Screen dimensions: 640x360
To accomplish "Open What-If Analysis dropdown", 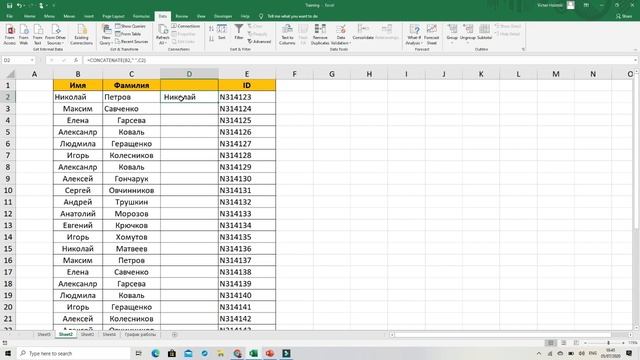I will pos(414,34).
